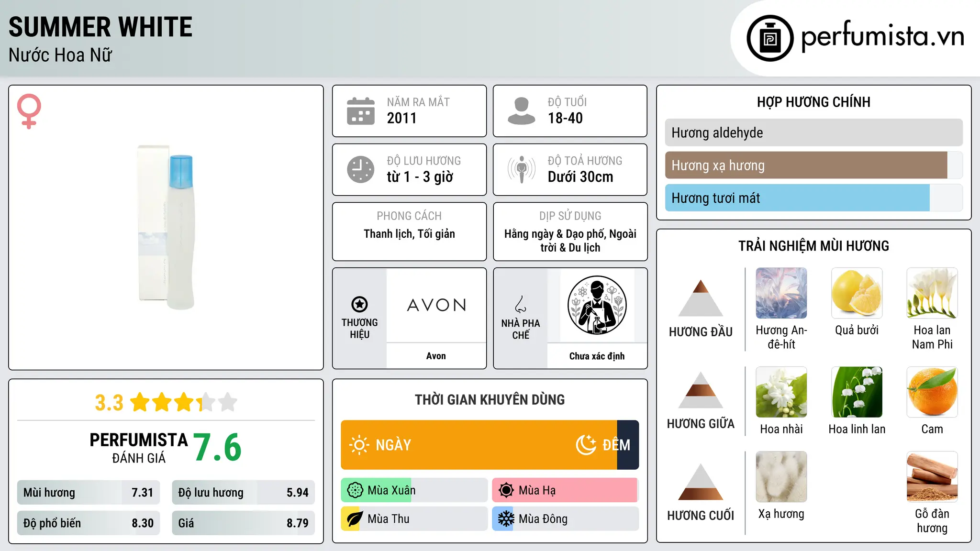Viewport: 980px width, 551px height.
Task: Open the Hoa nhài jasmine image
Action: point(781,392)
